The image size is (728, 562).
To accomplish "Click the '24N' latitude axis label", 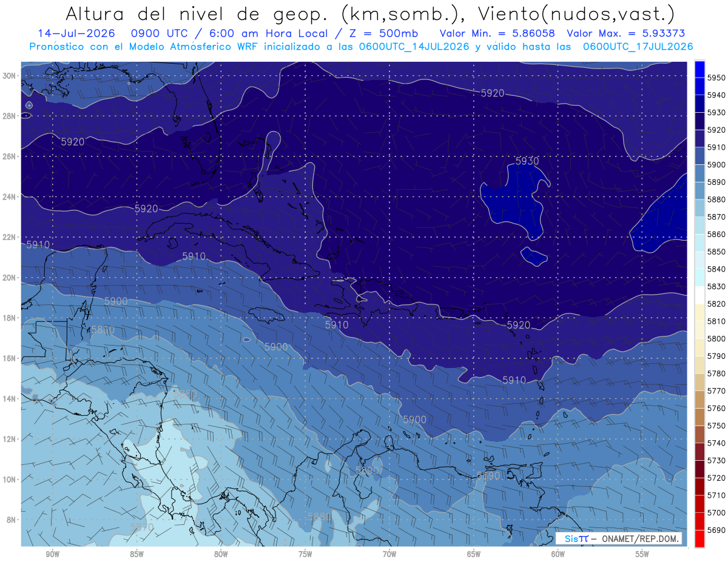I will pos(9,196).
